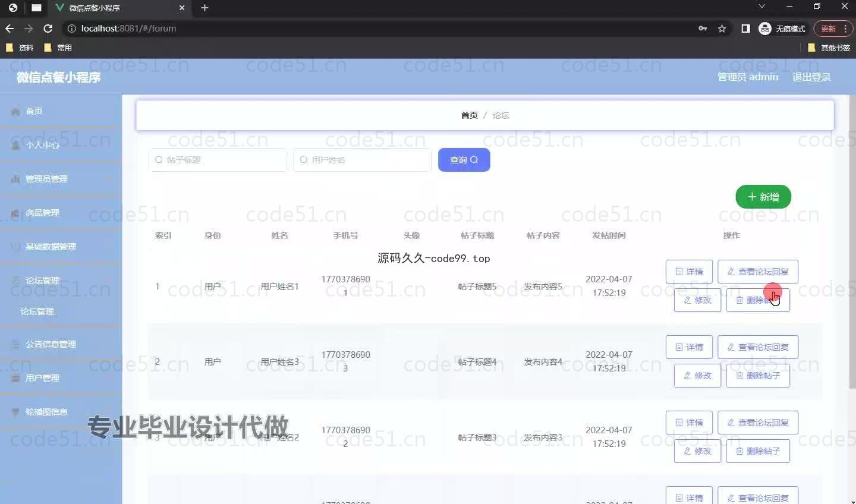
Task: Click 管理员 admin in the header
Action: pos(748,77)
